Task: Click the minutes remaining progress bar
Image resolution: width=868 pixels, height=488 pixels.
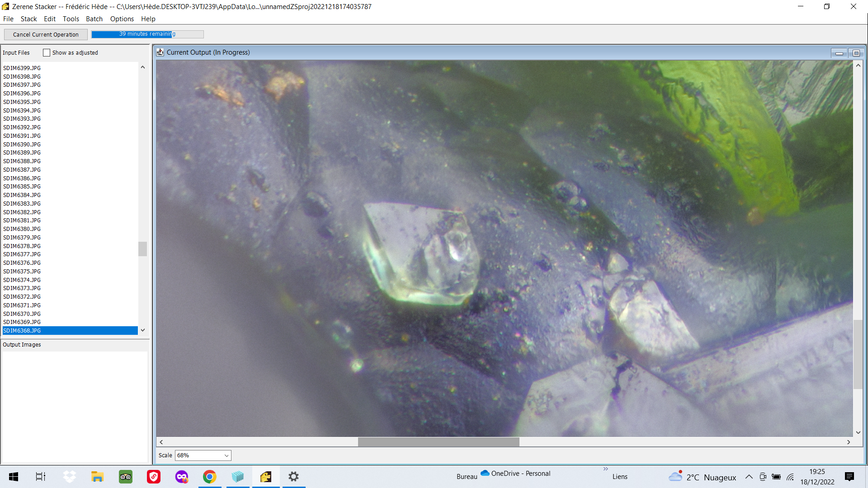Action: [147, 34]
